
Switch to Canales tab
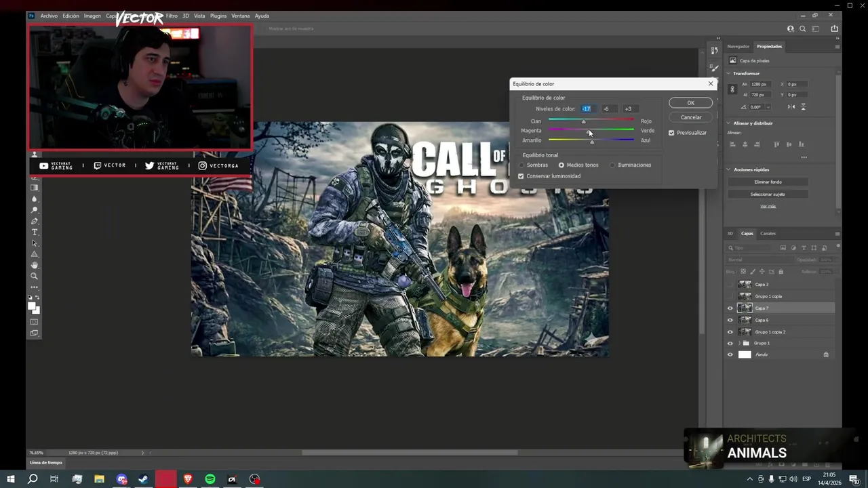click(768, 233)
